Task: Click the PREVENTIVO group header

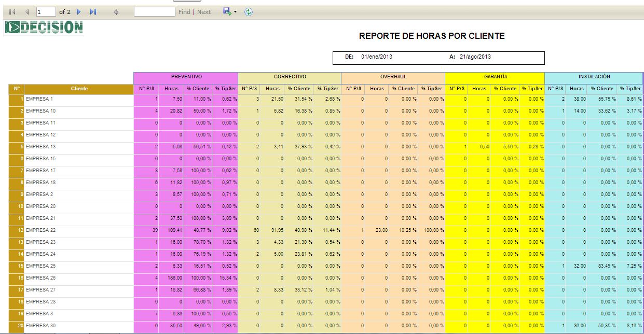Action: click(186, 77)
